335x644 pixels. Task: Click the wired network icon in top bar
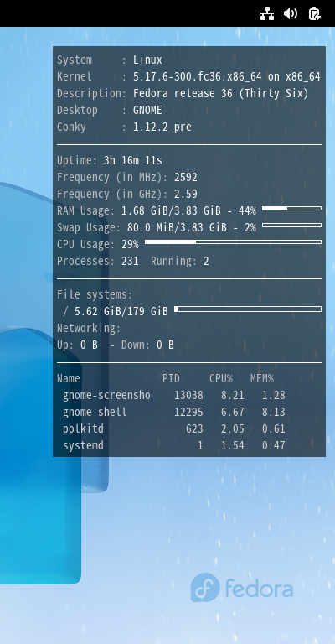pyautogui.click(x=267, y=14)
